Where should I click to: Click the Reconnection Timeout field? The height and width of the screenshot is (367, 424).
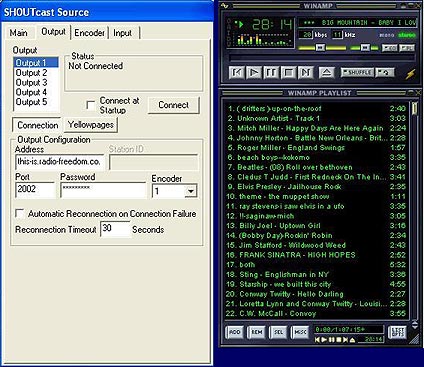(x=115, y=229)
